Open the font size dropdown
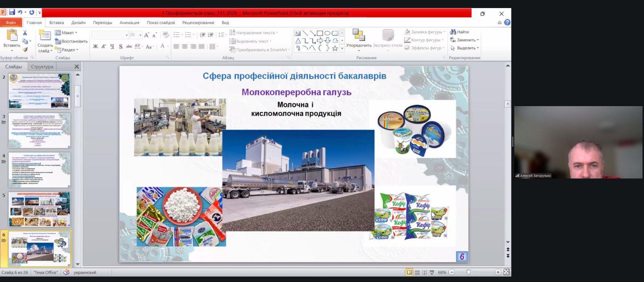The height and width of the screenshot is (282, 644). (140, 35)
